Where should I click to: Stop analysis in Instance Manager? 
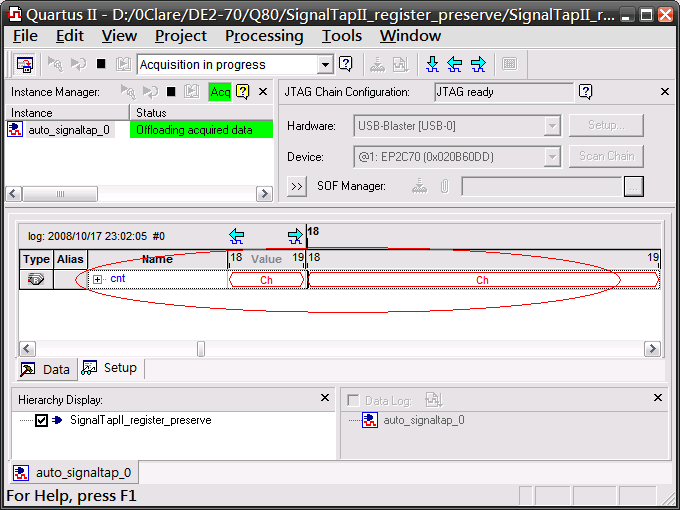click(x=171, y=92)
